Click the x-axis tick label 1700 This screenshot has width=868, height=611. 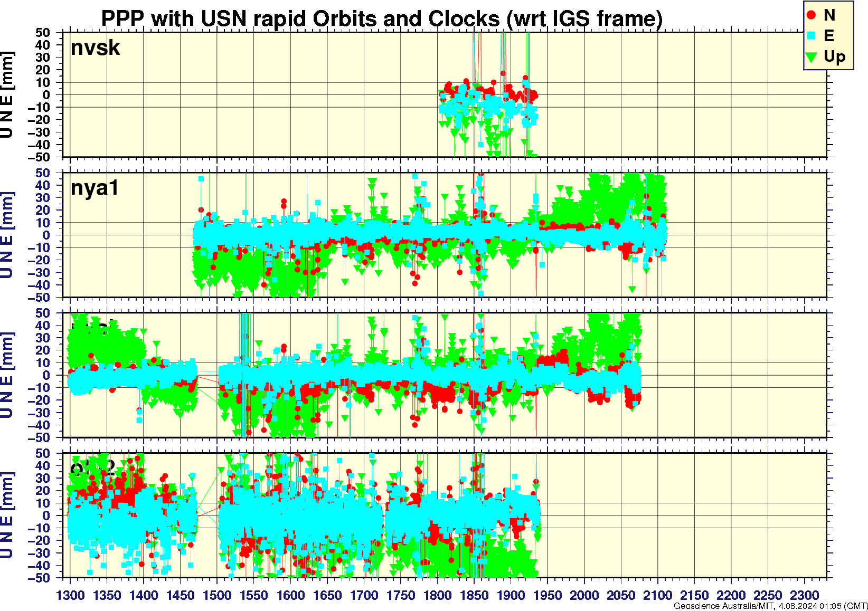tap(364, 595)
